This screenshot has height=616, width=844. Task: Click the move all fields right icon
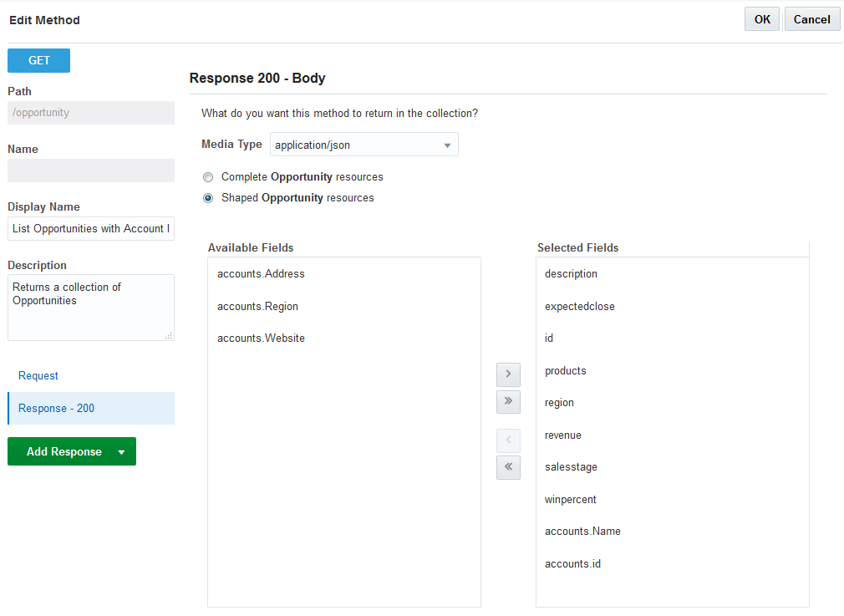(x=508, y=402)
